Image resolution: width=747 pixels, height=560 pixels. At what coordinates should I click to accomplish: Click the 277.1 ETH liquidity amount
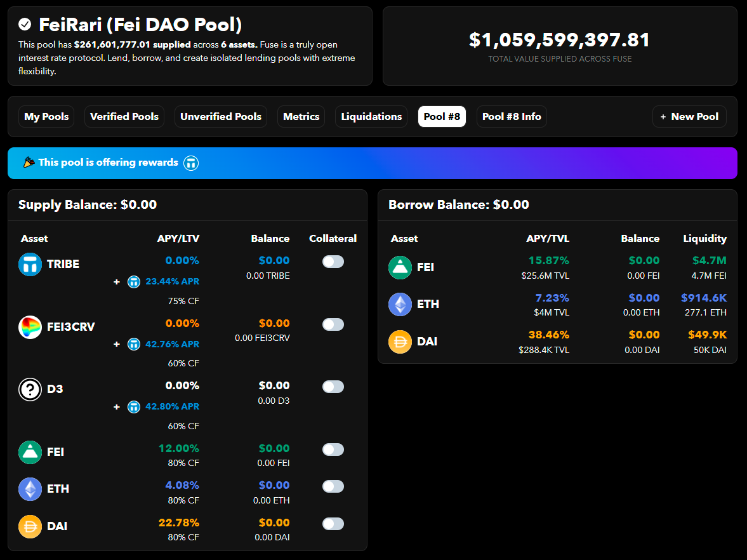[x=706, y=313]
